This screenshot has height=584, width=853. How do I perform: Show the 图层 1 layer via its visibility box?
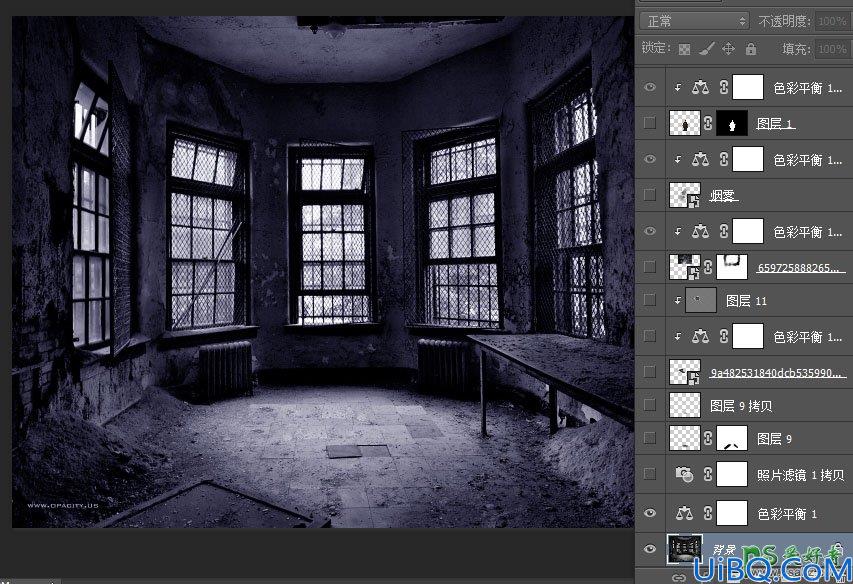click(650, 123)
